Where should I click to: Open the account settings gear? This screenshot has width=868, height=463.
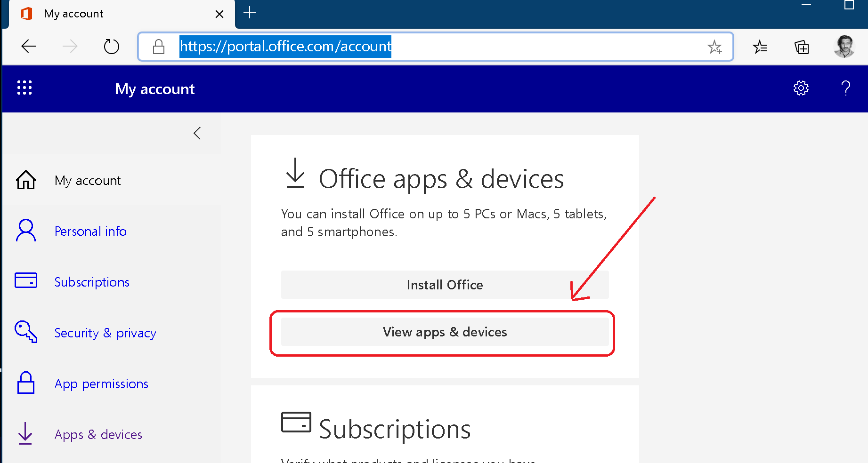pos(801,88)
